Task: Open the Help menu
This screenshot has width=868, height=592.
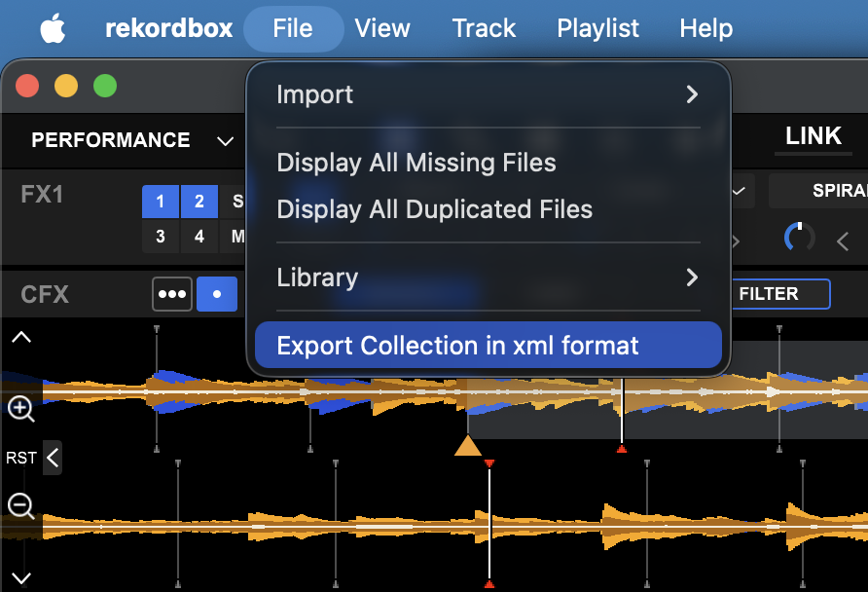Action: tap(705, 28)
